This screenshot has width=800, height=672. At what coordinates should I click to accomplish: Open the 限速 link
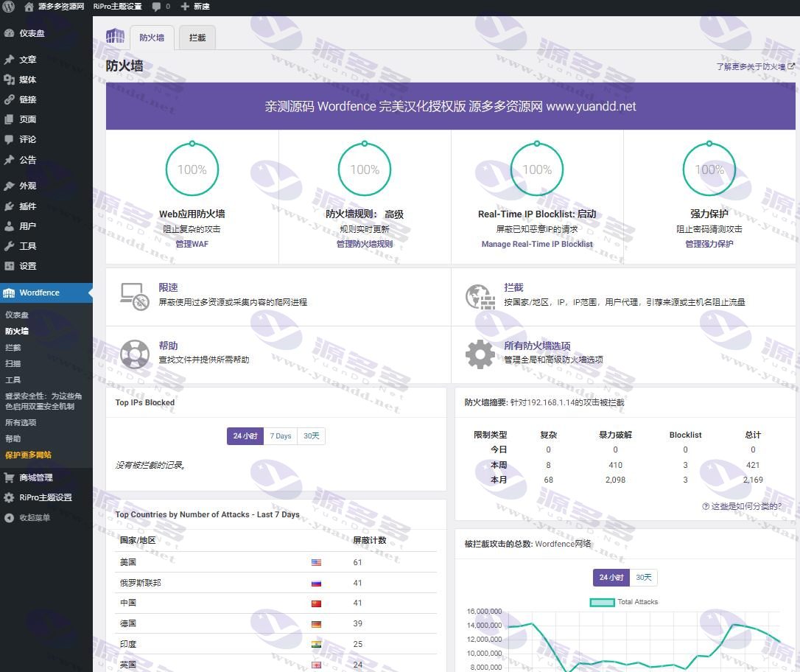point(168,287)
